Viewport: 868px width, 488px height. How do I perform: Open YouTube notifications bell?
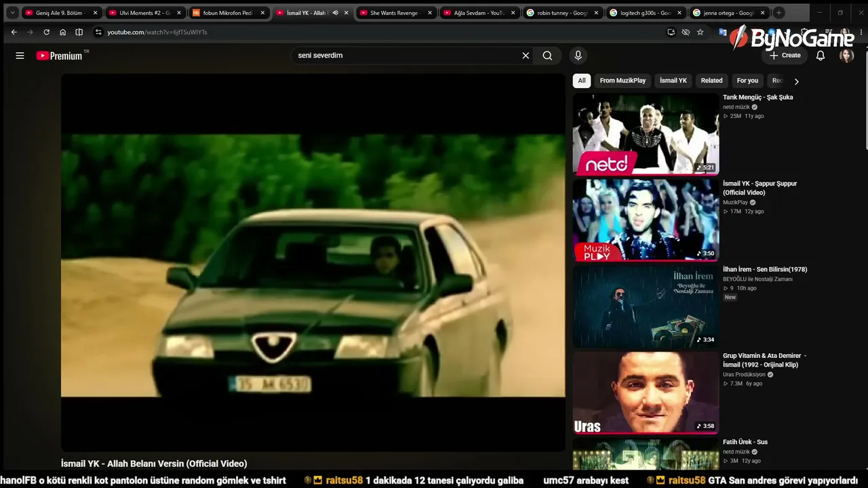pyautogui.click(x=821, y=56)
